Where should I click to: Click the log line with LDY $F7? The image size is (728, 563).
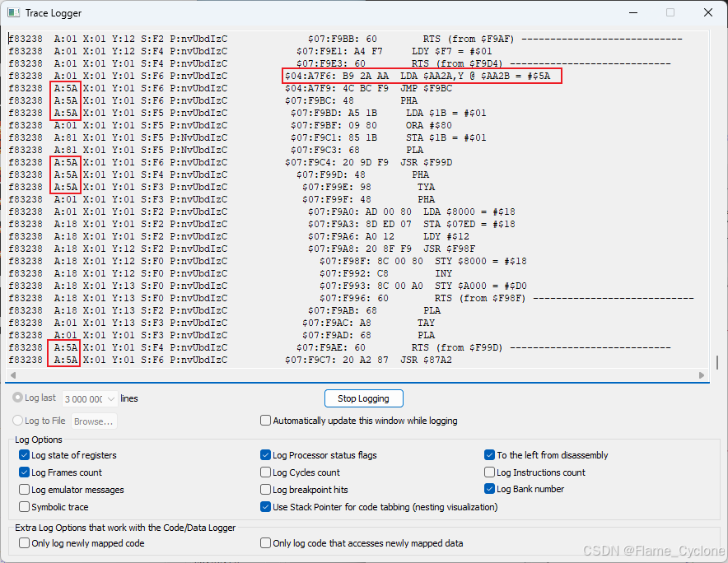pyautogui.click(x=250, y=51)
